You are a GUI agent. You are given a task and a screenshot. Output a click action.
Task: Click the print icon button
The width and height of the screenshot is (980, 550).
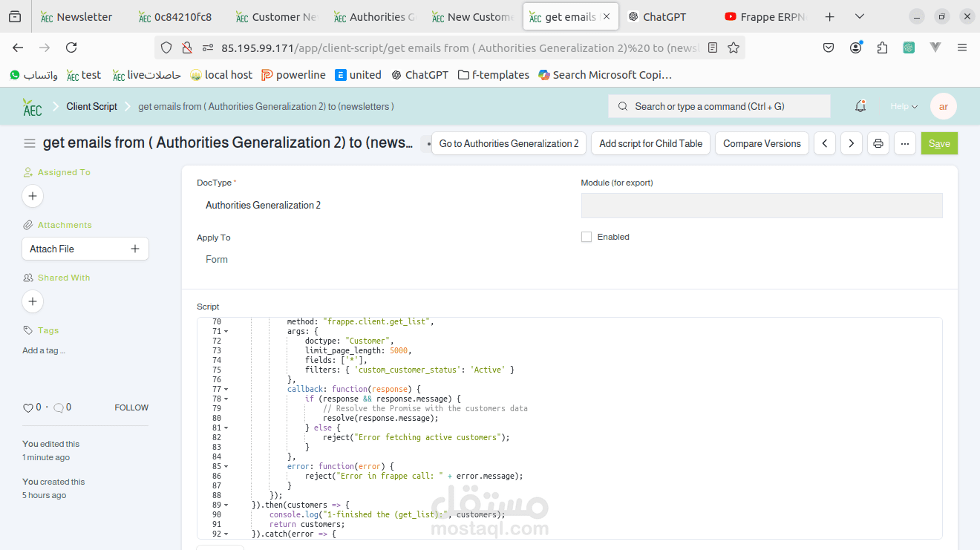pyautogui.click(x=878, y=143)
